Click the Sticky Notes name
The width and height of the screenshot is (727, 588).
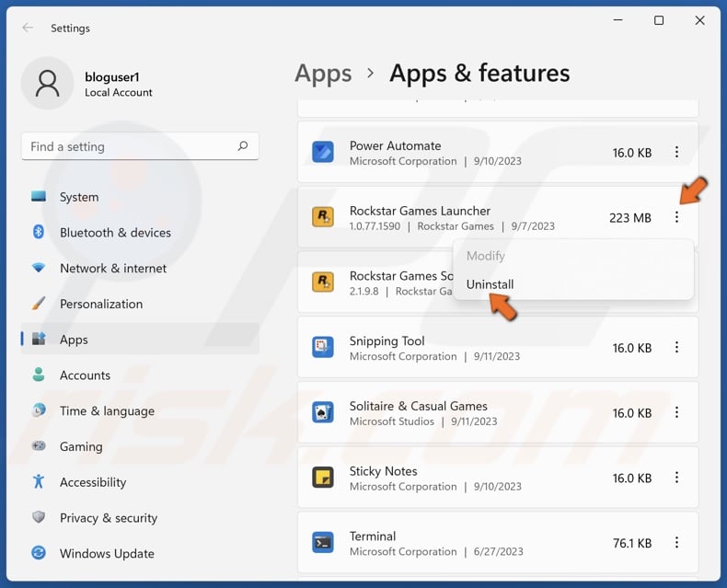tap(383, 471)
